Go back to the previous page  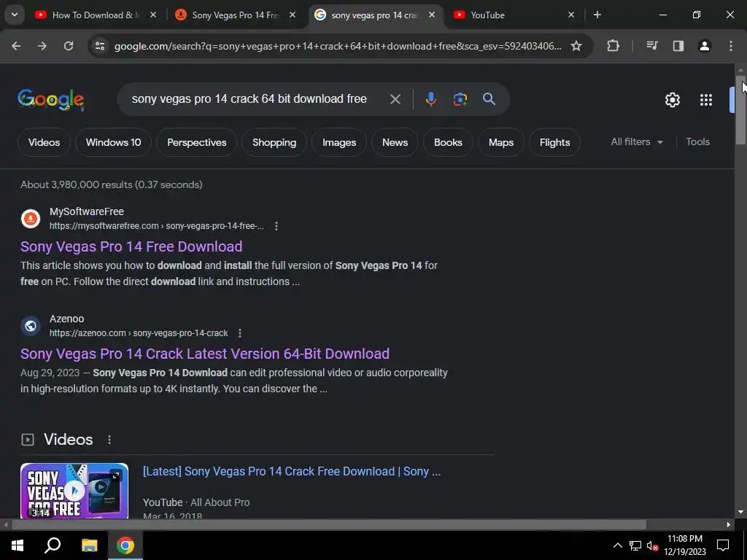16,46
